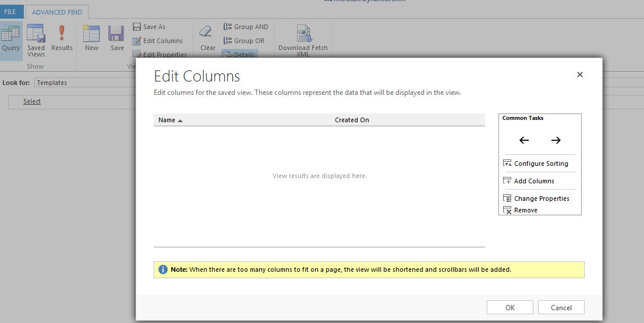Remove the selected column
Viewport: 644px width, 323px height.
click(520, 210)
